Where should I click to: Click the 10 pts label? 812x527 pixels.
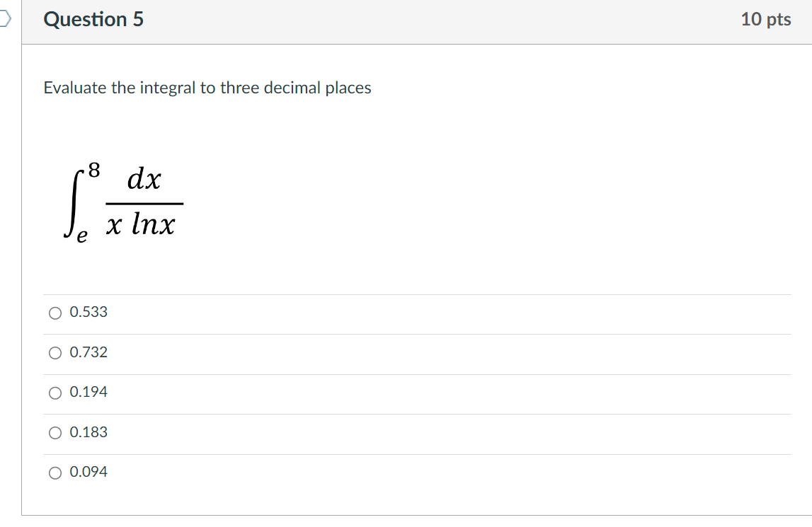click(765, 19)
